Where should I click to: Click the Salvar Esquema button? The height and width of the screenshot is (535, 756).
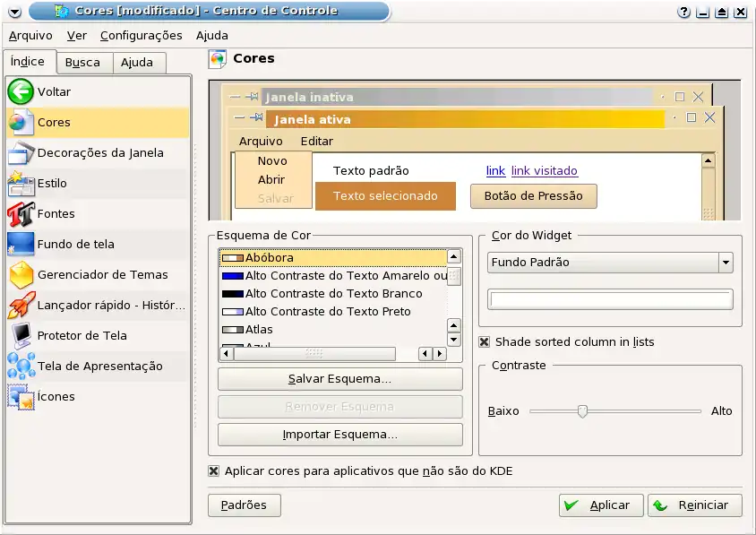coord(339,379)
